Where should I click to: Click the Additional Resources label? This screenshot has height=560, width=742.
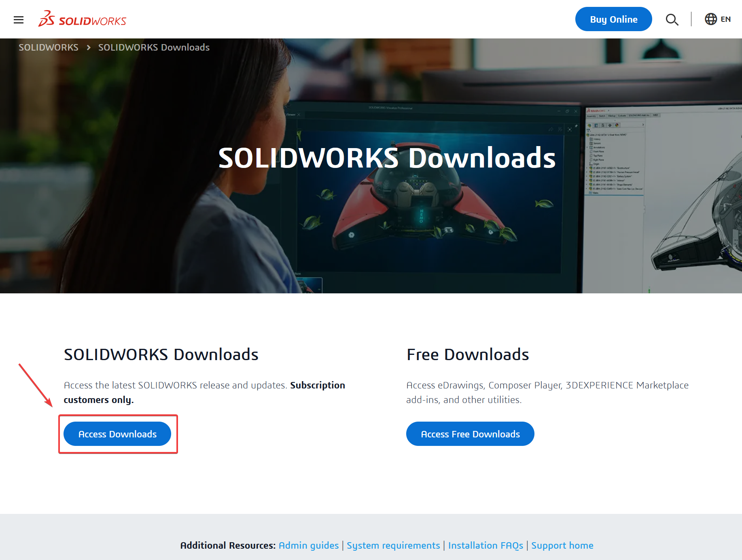pyautogui.click(x=228, y=545)
